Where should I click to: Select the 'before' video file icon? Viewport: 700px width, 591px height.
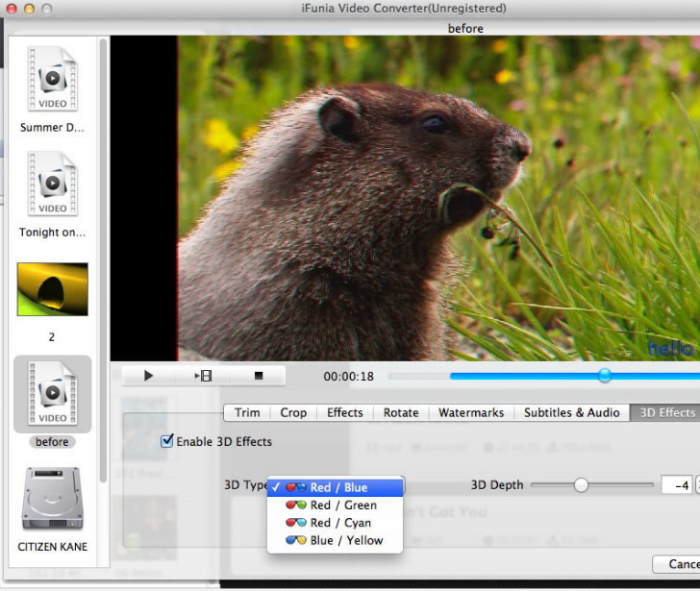pyautogui.click(x=53, y=392)
